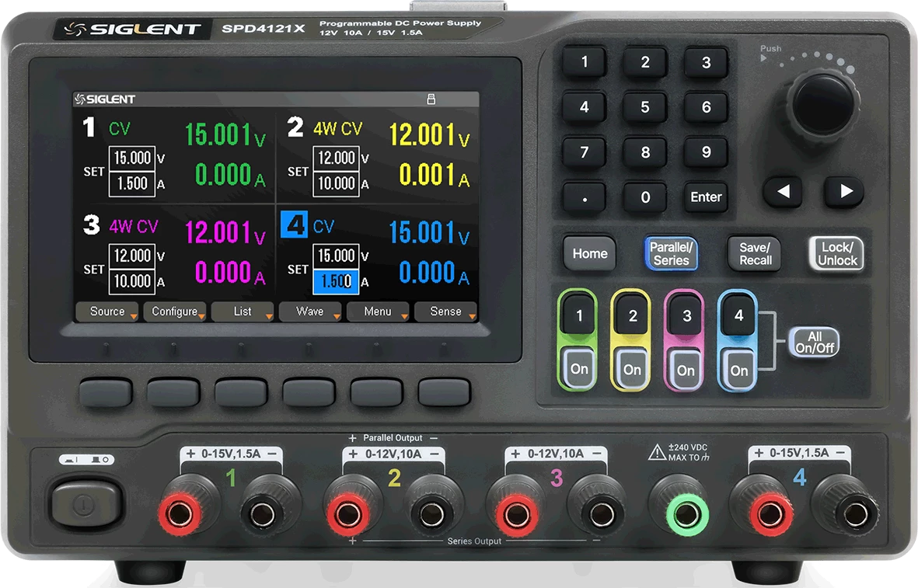Click the channel 3 black negative terminal
This screenshot has height=588, width=918.
[602, 514]
